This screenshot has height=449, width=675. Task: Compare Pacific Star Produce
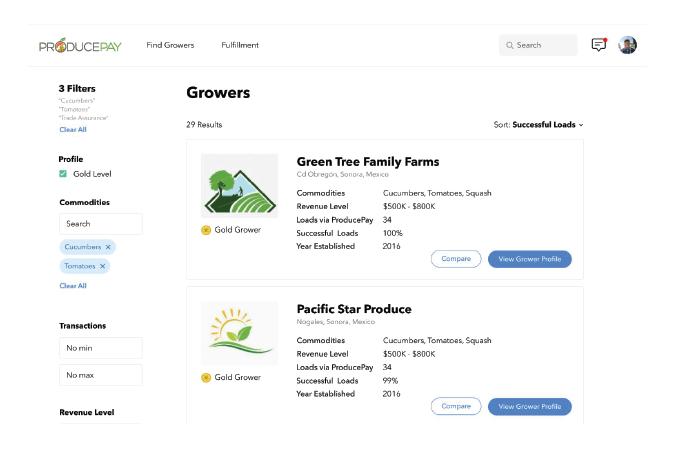point(456,406)
